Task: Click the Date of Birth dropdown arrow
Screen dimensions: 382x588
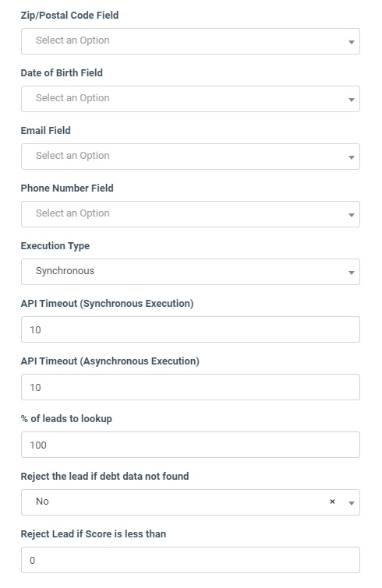Action: [x=352, y=100]
